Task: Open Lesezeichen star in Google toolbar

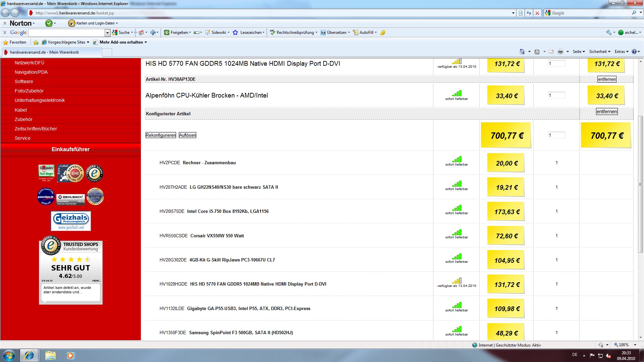Action: [x=235, y=33]
